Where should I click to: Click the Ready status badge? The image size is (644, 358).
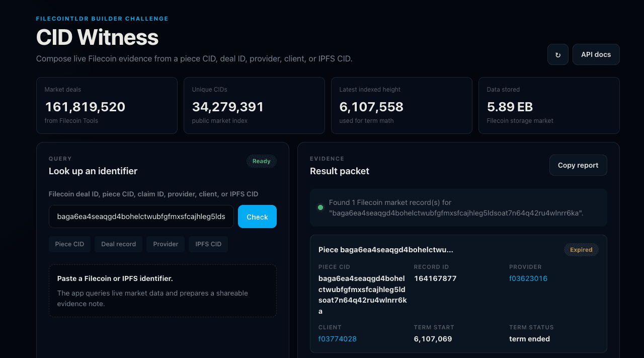(262, 161)
